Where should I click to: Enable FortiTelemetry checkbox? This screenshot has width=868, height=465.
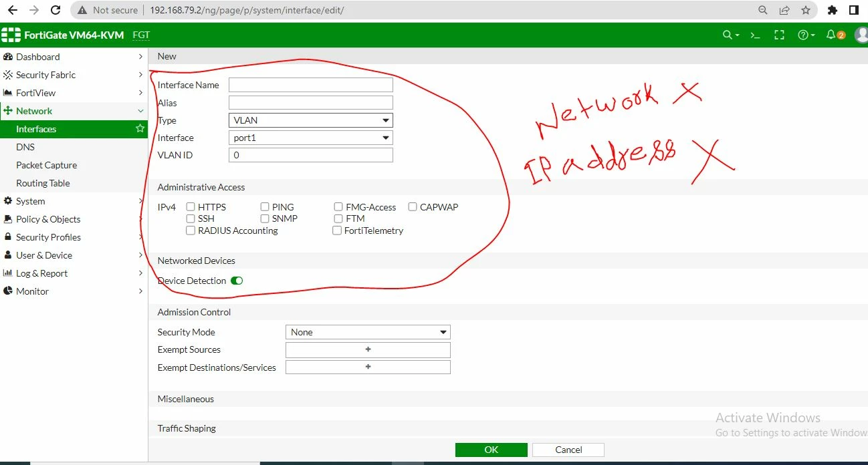pos(337,230)
